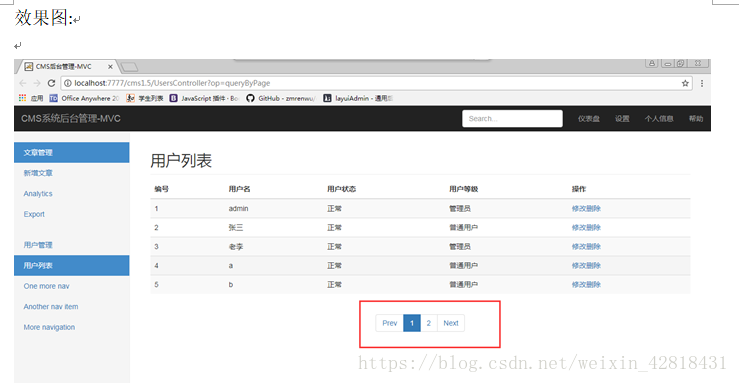
Task: Click 修改删除 link for user b
Action: (x=586, y=285)
